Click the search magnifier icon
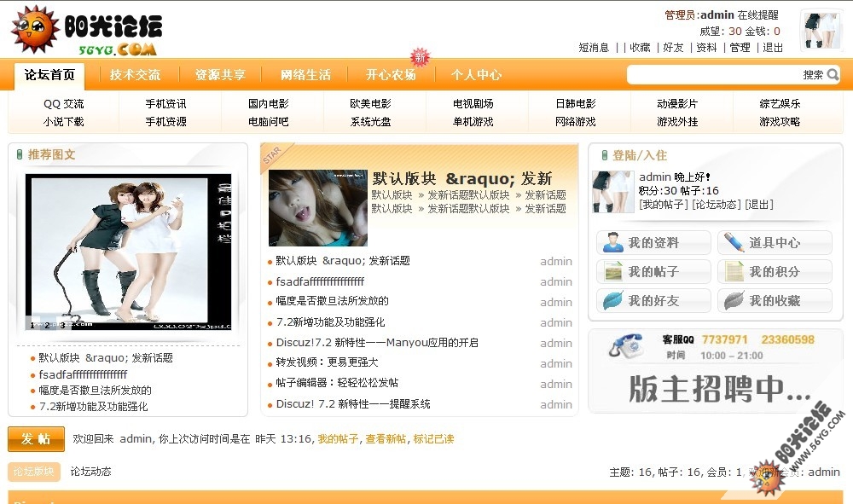This screenshot has height=504, width=853. click(x=833, y=74)
